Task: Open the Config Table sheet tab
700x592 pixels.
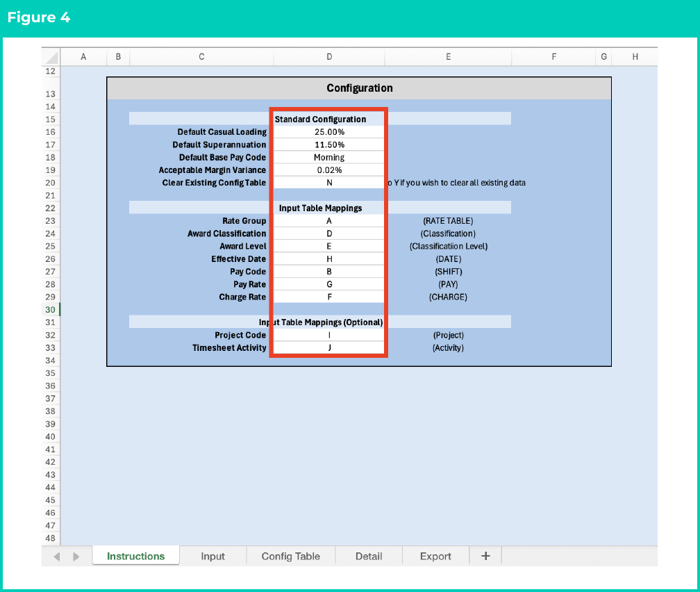Action: 290,556
